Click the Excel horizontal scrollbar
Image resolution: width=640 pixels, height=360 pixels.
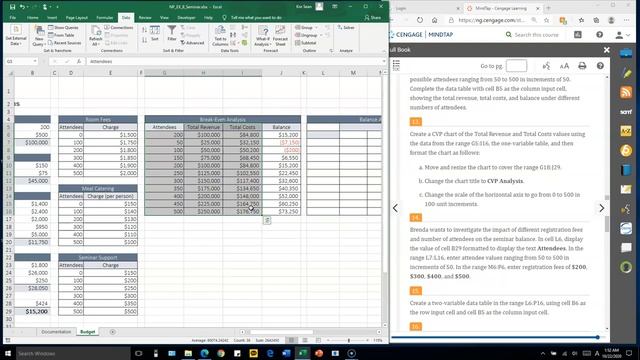(281, 332)
